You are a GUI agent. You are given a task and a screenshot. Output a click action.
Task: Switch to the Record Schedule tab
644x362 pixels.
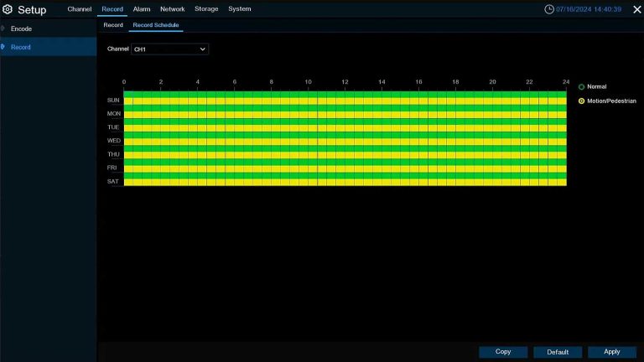tap(156, 25)
